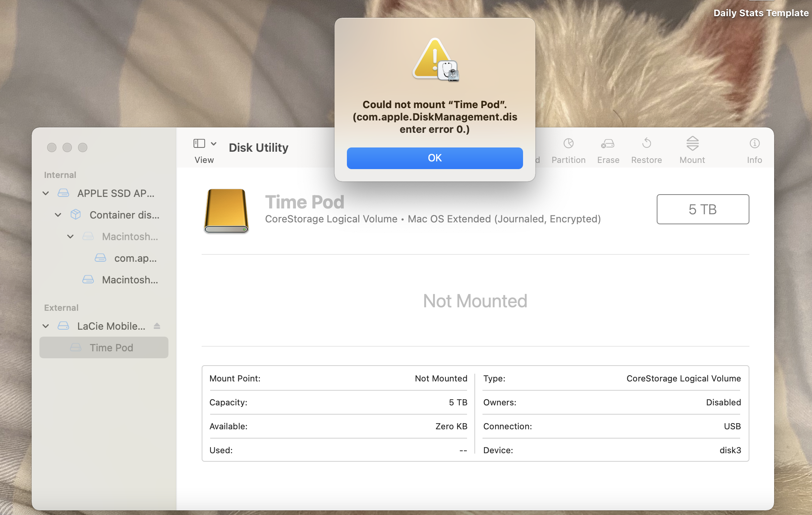812x515 pixels.
Task: Open Daily Stats Template on desktop
Action: (761, 13)
